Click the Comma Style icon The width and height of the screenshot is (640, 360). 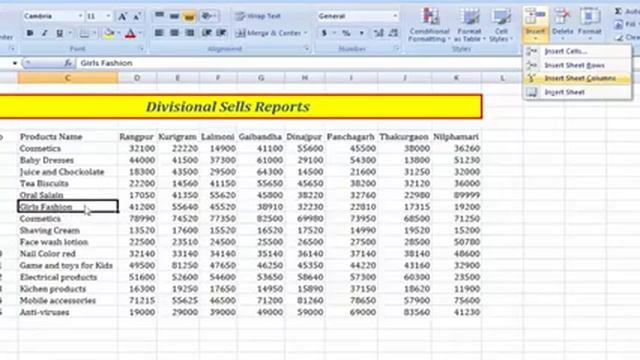pos(361,33)
